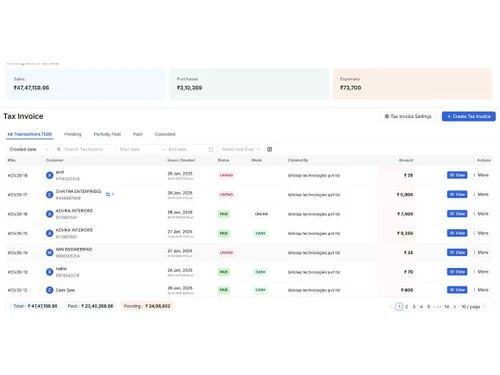Open More actions for invoice #25/26-17
The width and height of the screenshot is (500, 375).
(481, 194)
